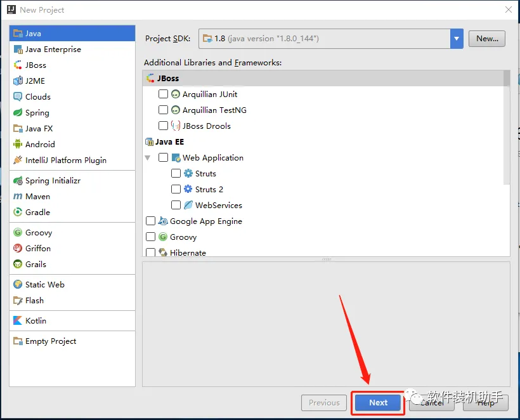520x420 pixels.
Task: Close the New Project dialog
Action: [x=509, y=10]
